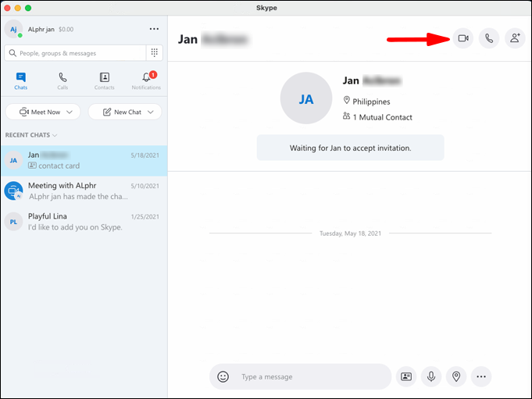Share location in the chat
Viewport: 532px width, 399px height.
click(x=456, y=376)
